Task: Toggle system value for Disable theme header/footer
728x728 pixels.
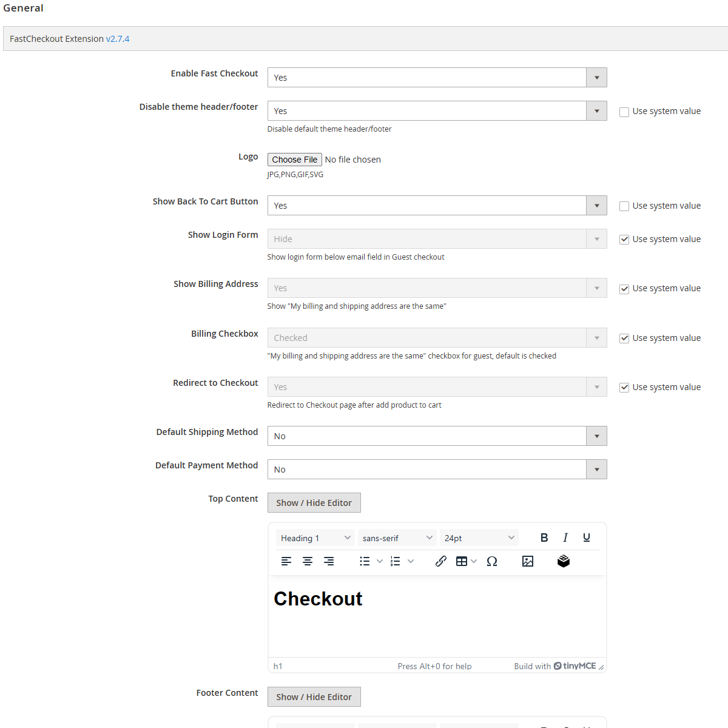Action: (x=624, y=112)
